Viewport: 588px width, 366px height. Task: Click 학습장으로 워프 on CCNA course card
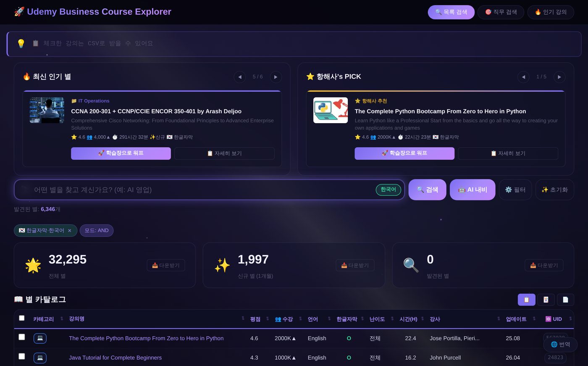click(x=121, y=153)
